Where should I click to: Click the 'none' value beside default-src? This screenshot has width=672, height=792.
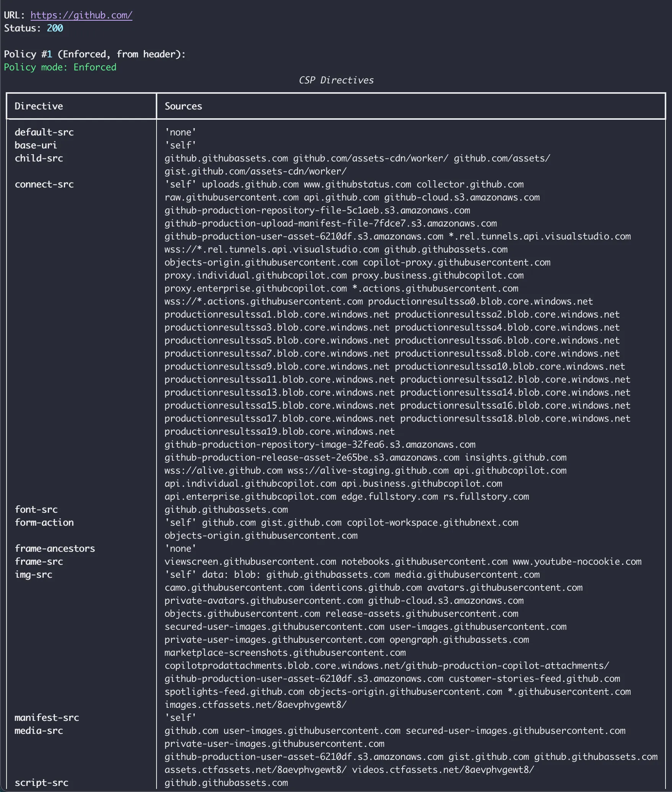point(180,132)
